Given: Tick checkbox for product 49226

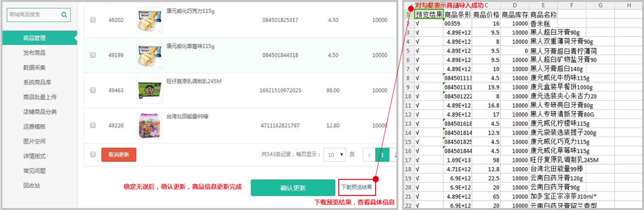Looking at the screenshot, I should [x=93, y=125].
